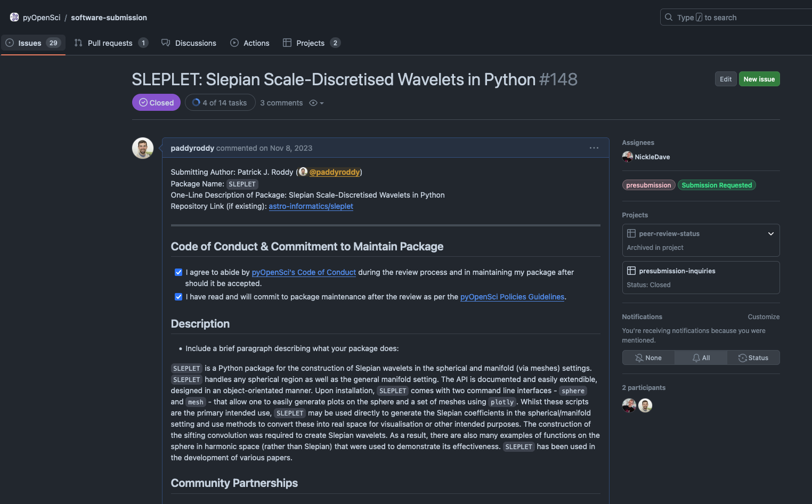Toggle the package maintenance commitment checkbox
This screenshot has width=812, height=504.
[x=178, y=297]
